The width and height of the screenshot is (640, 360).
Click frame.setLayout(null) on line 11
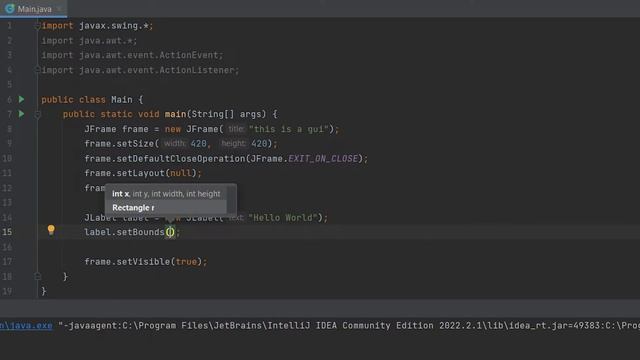coord(143,173)
